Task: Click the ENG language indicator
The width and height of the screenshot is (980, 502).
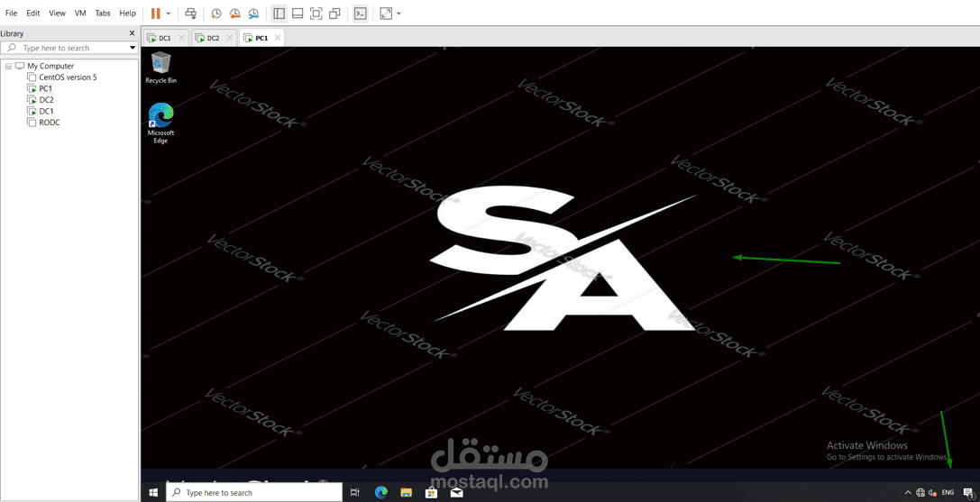Action: click(948, 493)
